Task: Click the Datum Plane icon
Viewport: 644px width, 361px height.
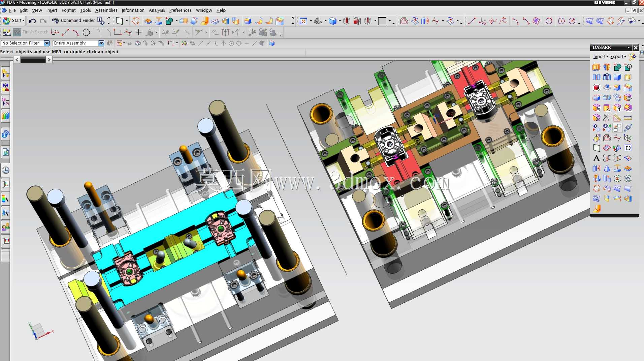Action: click(120, 21)
